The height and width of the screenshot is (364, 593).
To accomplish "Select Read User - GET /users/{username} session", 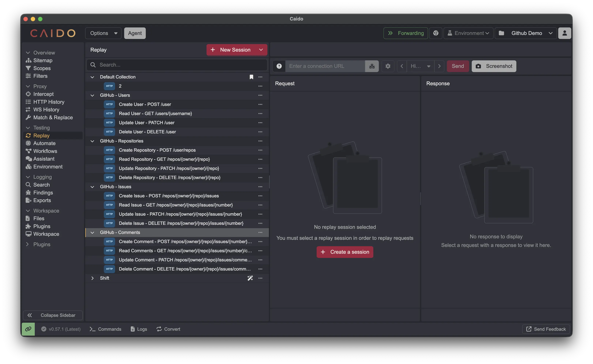I will 177,114.
